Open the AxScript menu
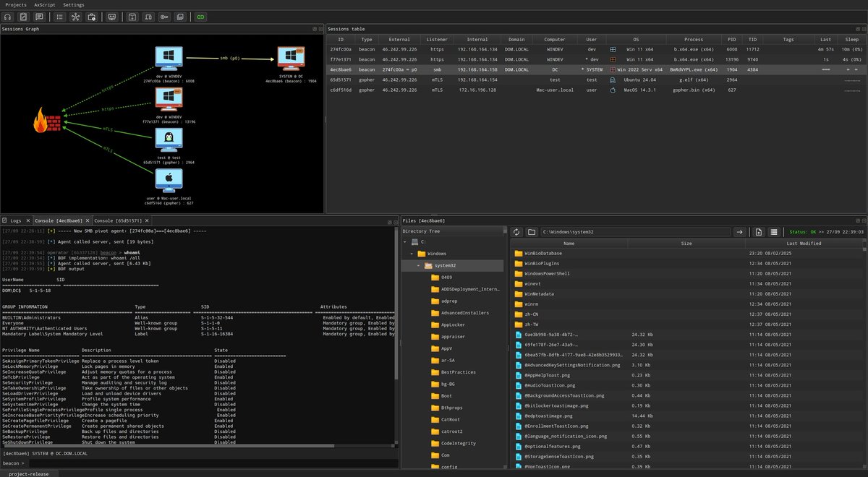Viewport: 868px width, 477px height. click(44, 4)
